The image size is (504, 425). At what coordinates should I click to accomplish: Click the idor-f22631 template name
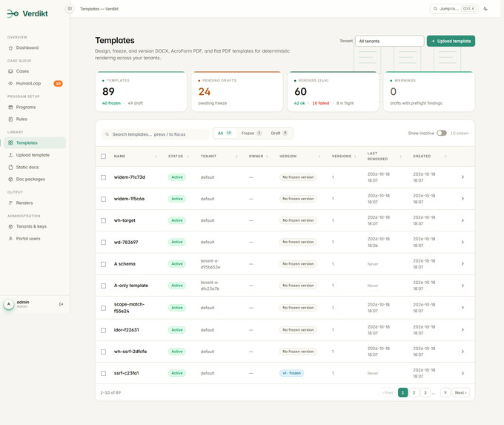point(126,330)
